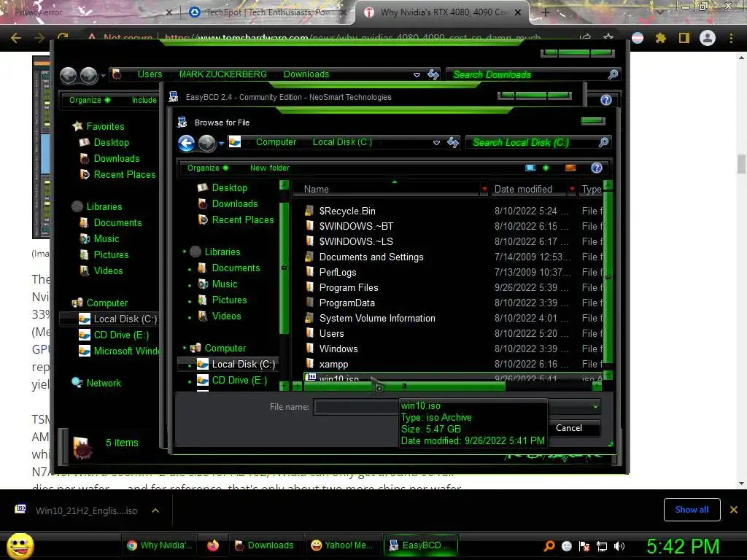Viewport: 747px width, 560px height.
Task: Click horizontal scrollbar thumb of file list
Action: 404,386
